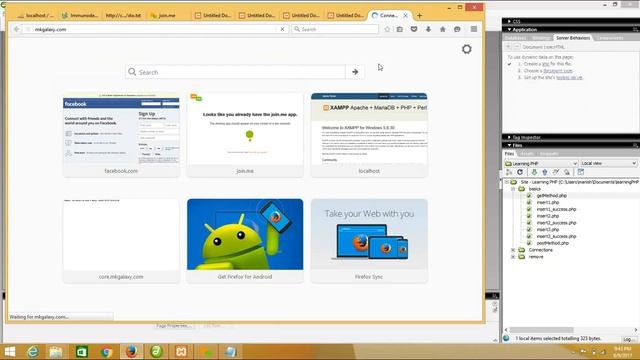Open the Learning PHP site dropdown
Screen dimensions: 640x360
(541, 163)
